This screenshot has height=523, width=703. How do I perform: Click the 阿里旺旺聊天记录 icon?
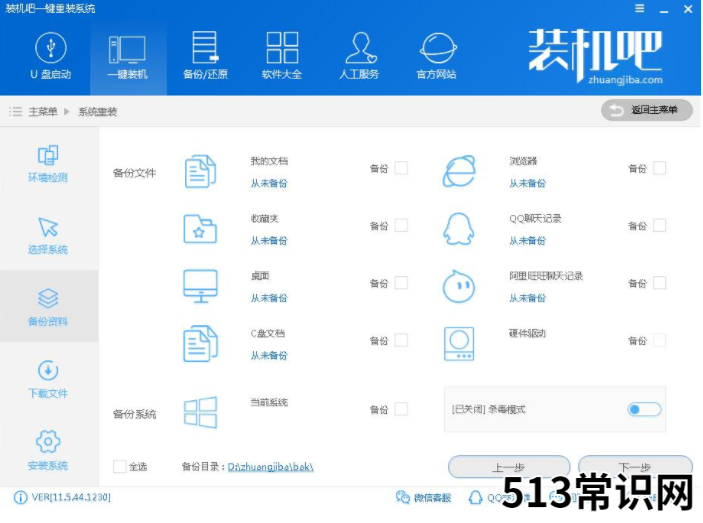(x=459, y=286)
